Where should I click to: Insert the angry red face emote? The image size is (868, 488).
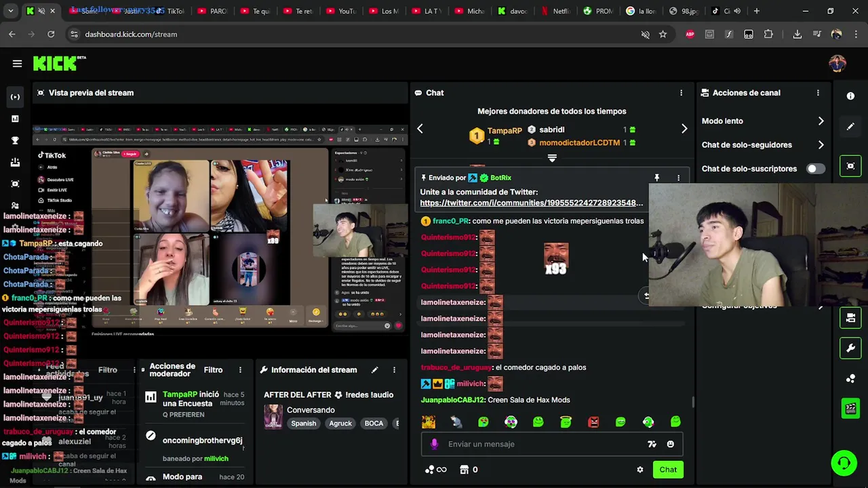(x=593, y=422)
